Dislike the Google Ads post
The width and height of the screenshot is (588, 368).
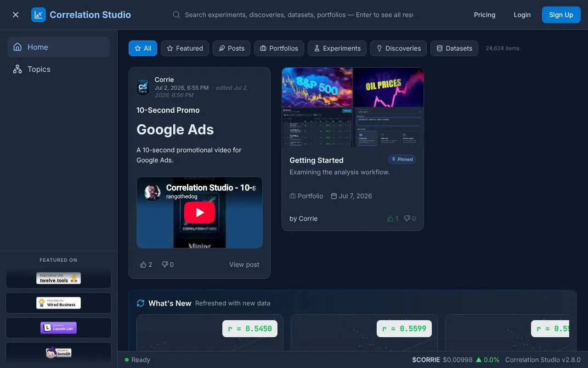pos(168,264)
